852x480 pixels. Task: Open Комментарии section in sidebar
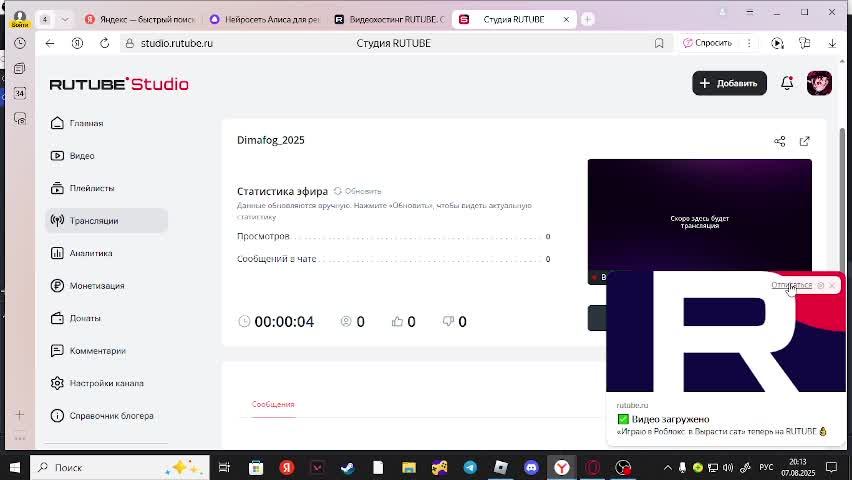pyautogui.click(x=87, y=351)
